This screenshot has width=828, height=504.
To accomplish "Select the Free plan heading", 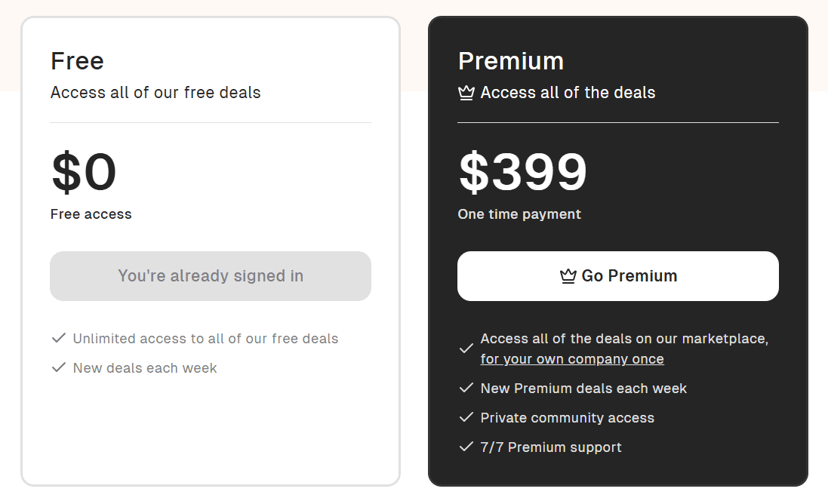I will click(x=77, y=60).
